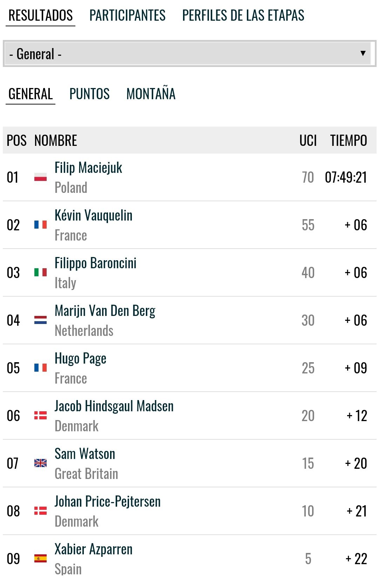The height and width of the screenshot is (588, 378).
Task: Open Filip Maciejuk rider profile
Action: 88,168
